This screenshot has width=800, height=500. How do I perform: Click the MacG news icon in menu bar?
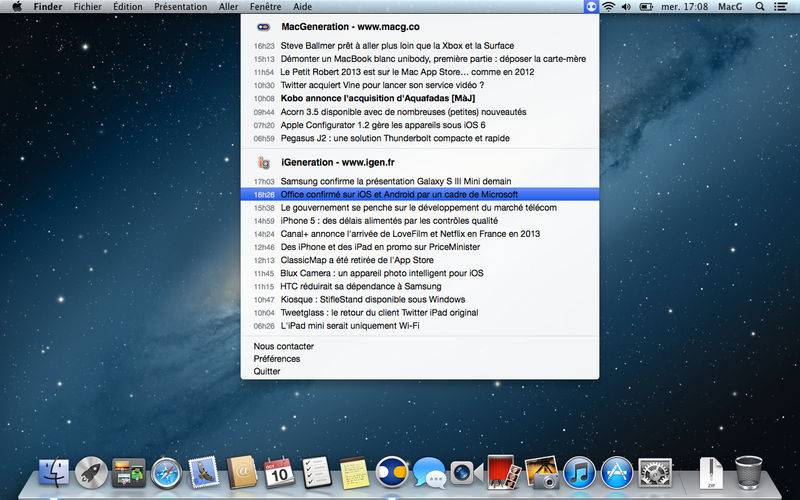pyautogui.click(x=591, y=7)
